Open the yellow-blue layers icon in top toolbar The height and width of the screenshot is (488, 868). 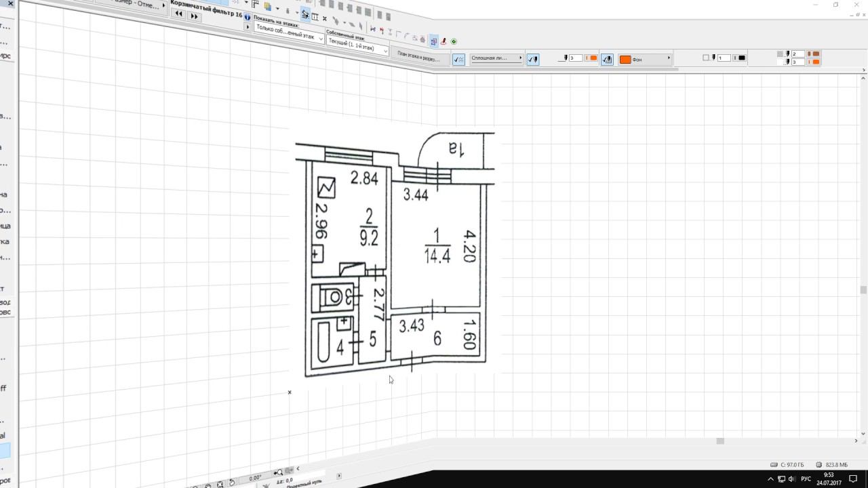coord(268,7)
